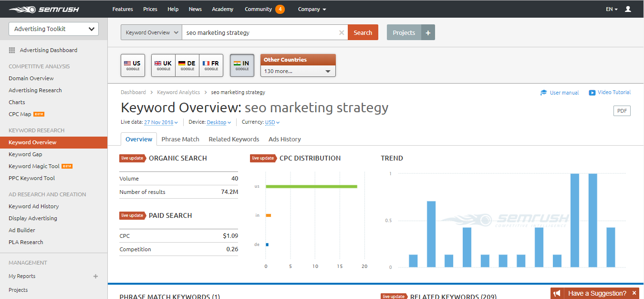The width and height of the screenshot is (644, 299).
Task: Expand the Other Countries 130 more dropdown
Action: tap(298, 71)
